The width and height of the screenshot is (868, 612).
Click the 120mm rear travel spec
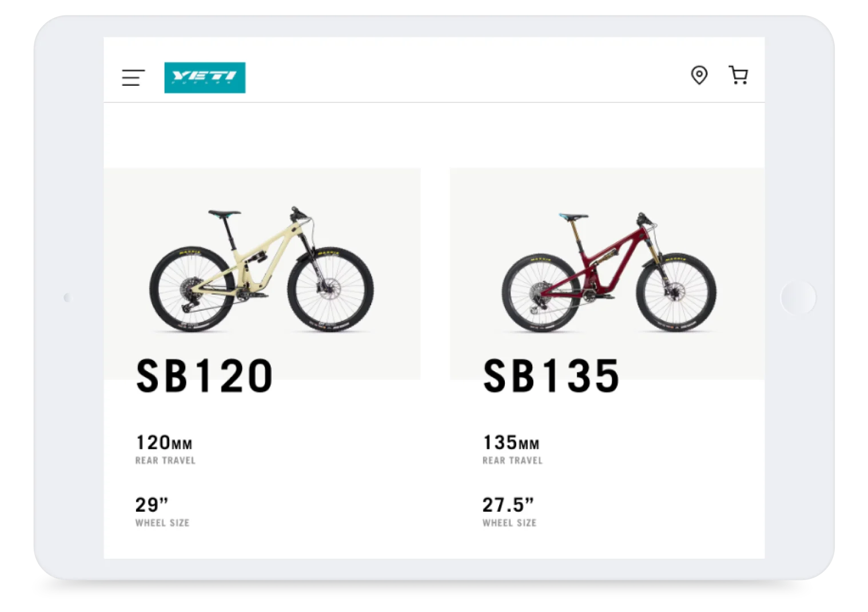[x=164, y=442]
